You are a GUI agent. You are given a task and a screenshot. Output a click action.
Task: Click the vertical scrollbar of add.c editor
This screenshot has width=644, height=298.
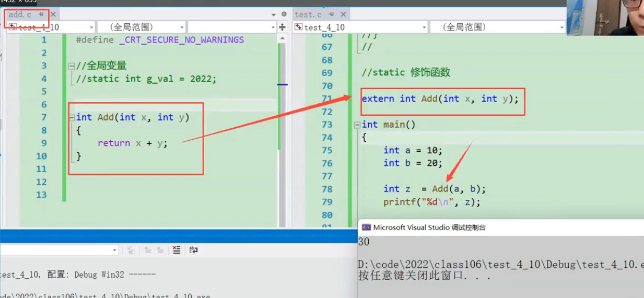(282, 130)
